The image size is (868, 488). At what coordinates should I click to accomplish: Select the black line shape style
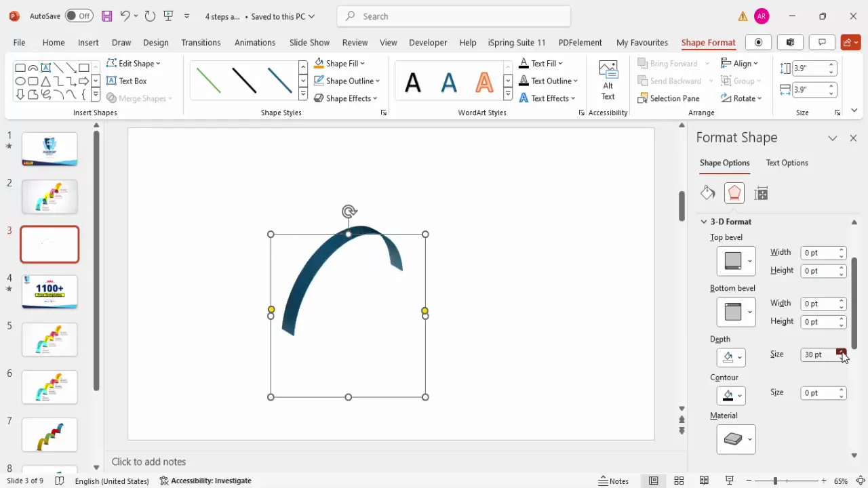pyautogui.click(x=244, y=80)
